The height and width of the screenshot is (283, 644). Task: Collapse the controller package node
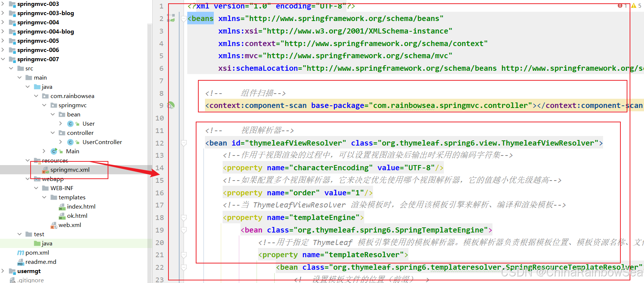coord(53,133)
